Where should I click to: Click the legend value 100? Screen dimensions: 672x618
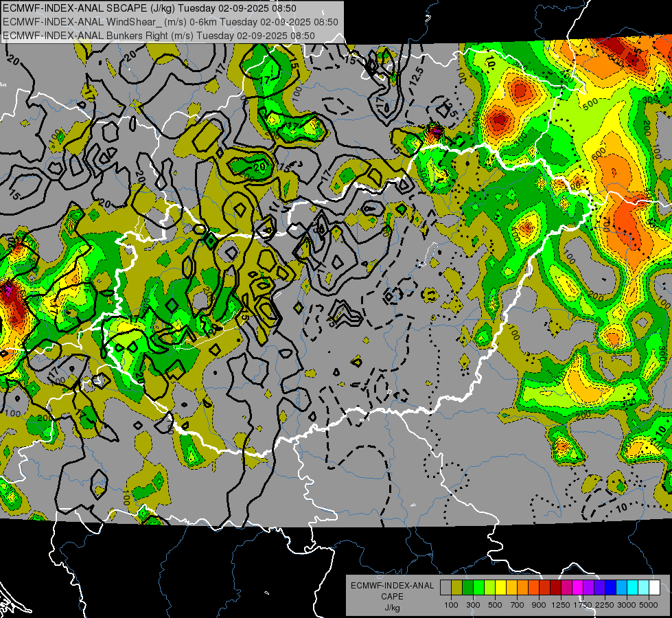451,605
